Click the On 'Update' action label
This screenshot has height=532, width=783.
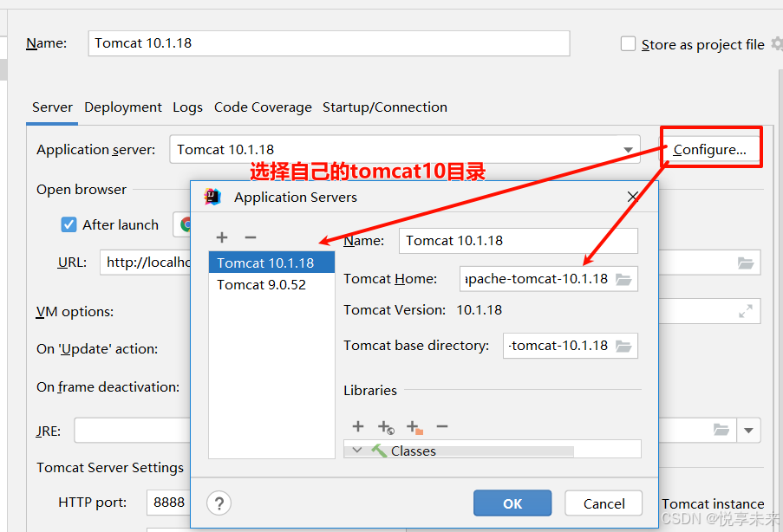pos(97,349)
